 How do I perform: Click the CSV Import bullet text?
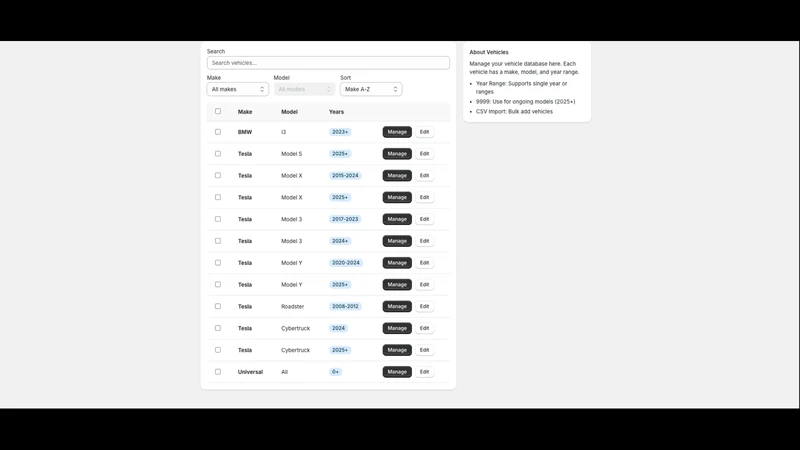click(x=514, y=111)
